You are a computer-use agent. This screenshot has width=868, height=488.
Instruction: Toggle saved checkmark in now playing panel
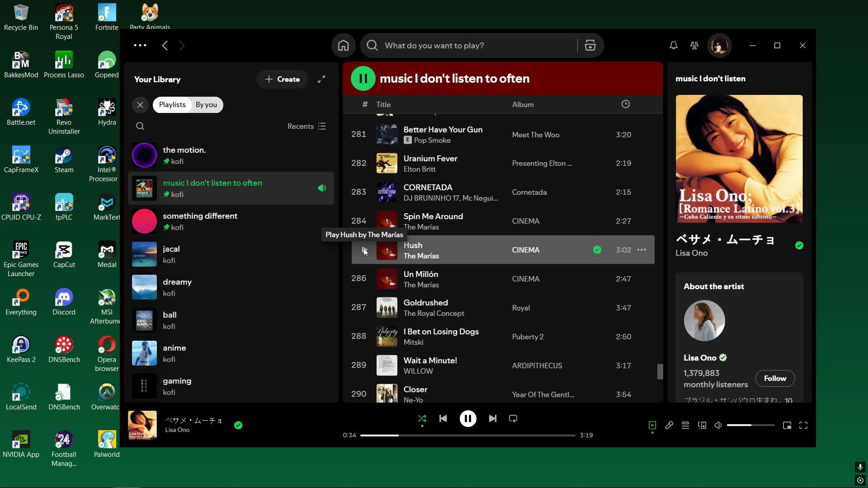(x=799, y=245)
